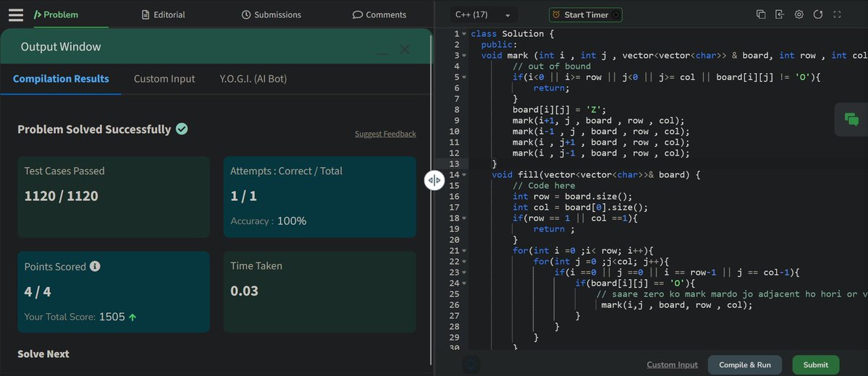
Task: Click line number 13 in the gutter
Action: (455, 164)
